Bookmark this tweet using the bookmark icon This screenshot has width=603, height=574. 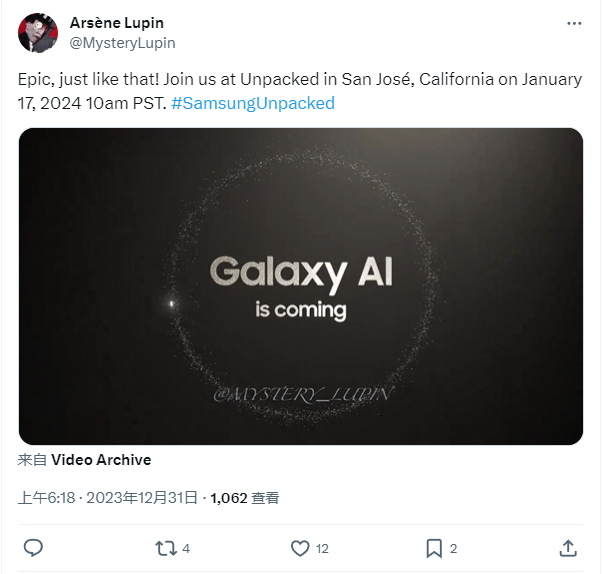point(434,548)
